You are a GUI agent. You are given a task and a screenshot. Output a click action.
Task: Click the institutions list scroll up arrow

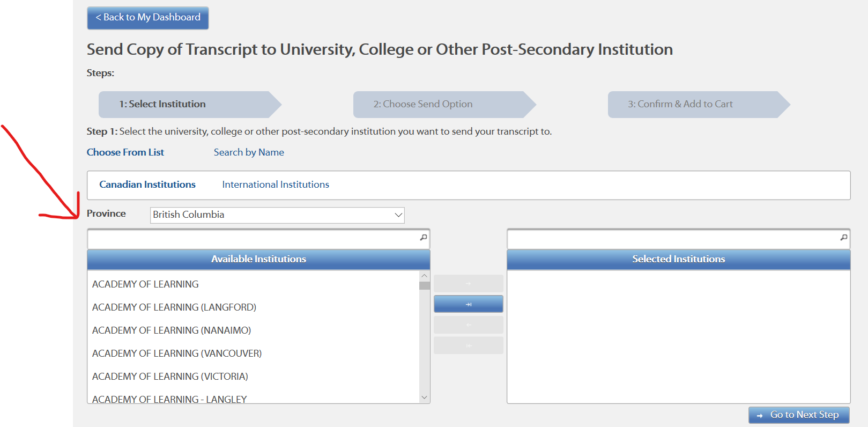coord(425,276)
